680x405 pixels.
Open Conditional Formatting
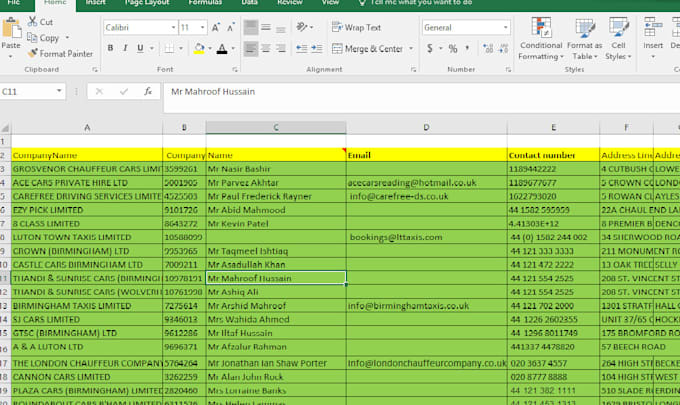click(x=541, y=39)
